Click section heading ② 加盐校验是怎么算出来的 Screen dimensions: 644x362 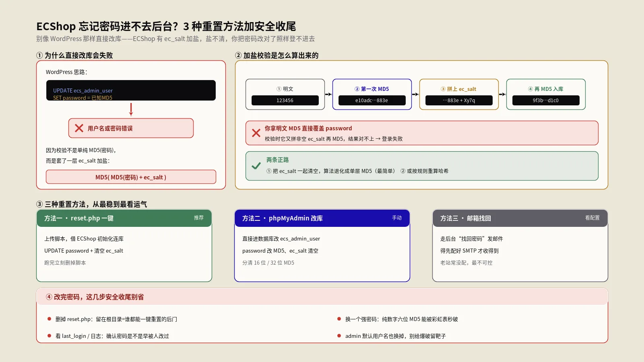tap(277, 55)
